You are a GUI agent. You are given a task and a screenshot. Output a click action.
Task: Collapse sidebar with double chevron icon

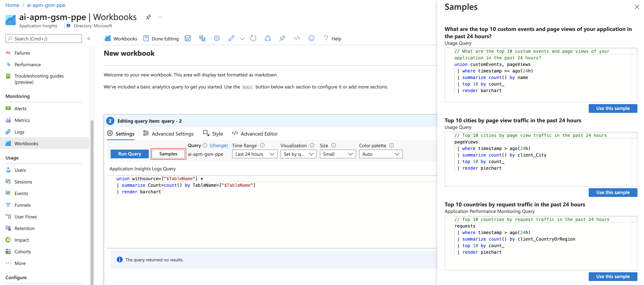click(x=89, y=39)
